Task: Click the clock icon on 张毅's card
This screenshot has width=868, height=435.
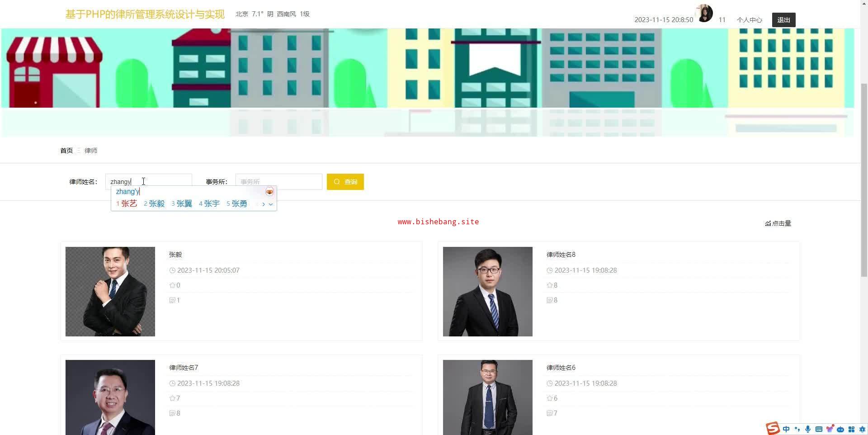Action: [x=172, y=270]
